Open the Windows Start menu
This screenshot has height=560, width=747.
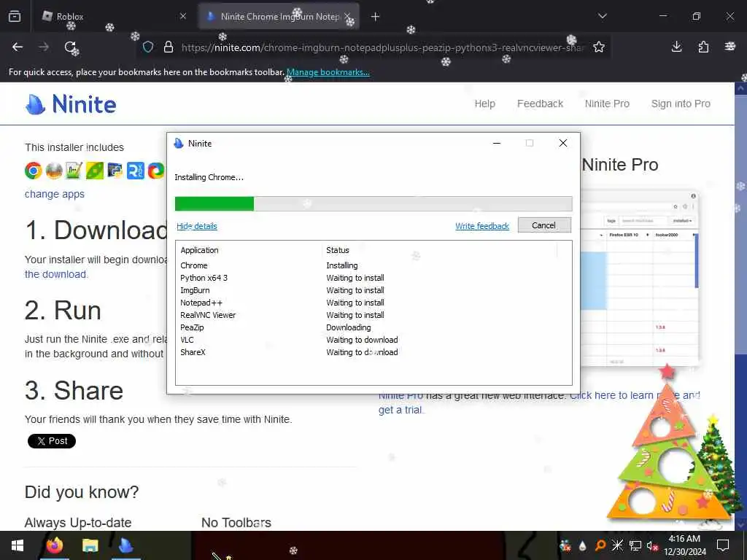click(18, 545)
